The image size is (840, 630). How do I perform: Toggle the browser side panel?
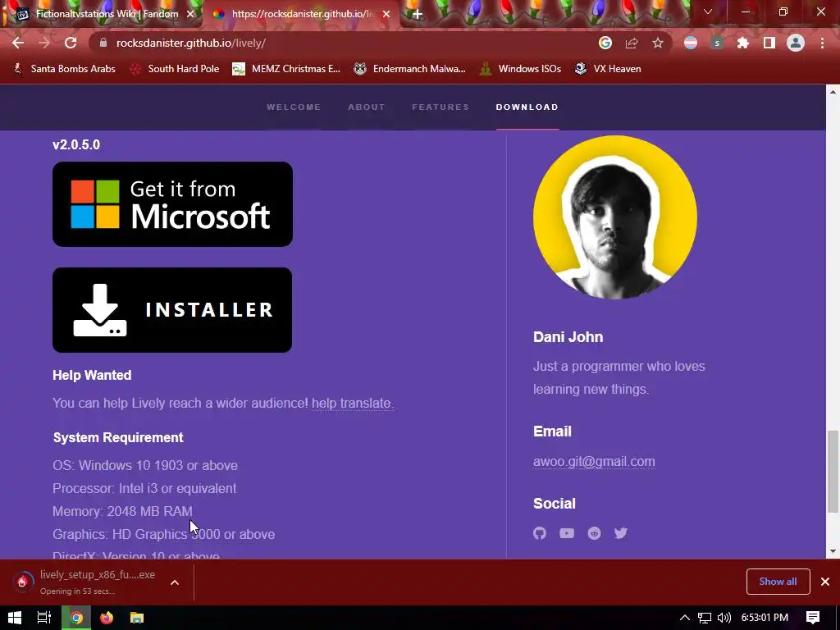pos(769,43)
